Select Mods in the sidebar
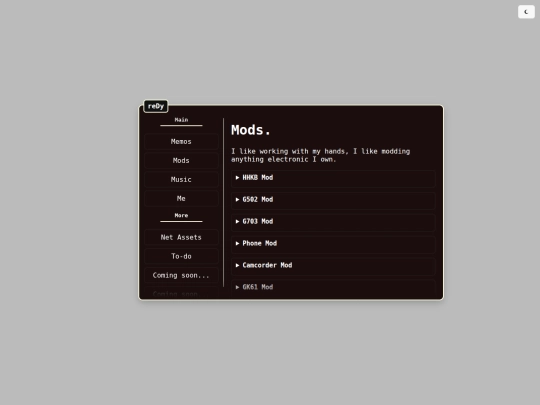 [181, 160]
